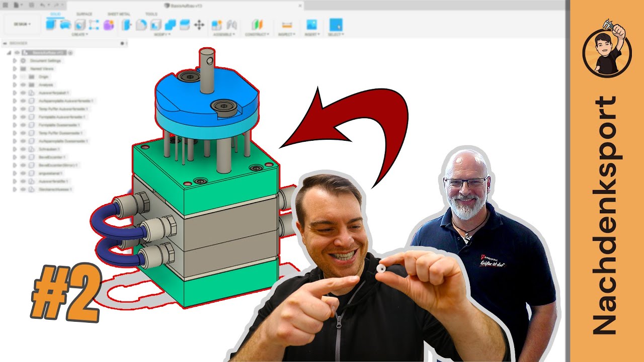This screenshot has height=362, width=644.
Task: Select the Press Pull tool
Action: click(127, 24)
